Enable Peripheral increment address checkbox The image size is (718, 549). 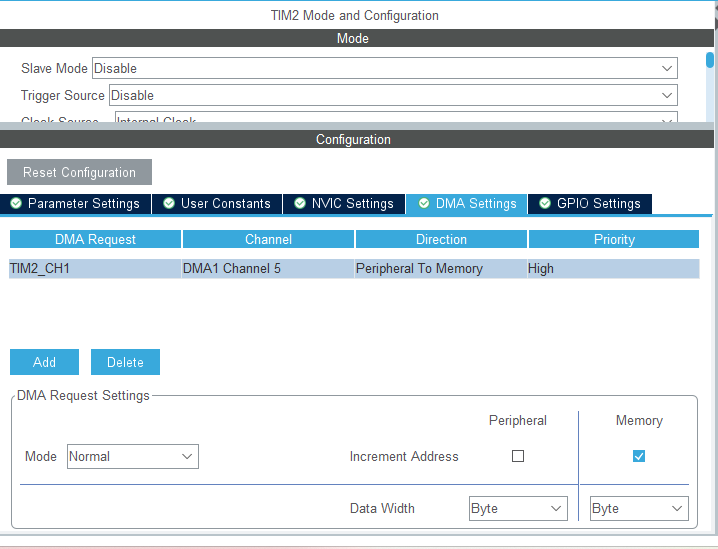click(x=518, y=456)
